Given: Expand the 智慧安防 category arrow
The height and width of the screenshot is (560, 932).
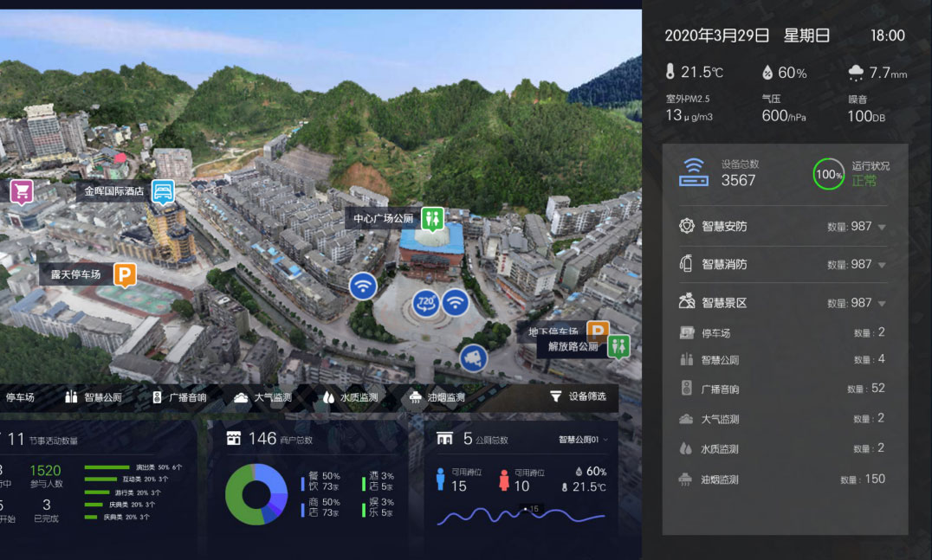Looking at the screenshot, I should (882, 227).
